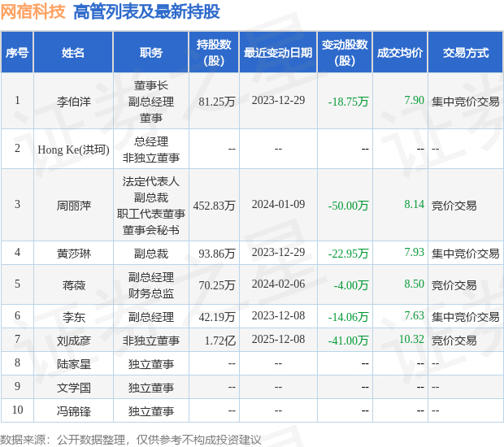
Task: Click the position 董事会秘书
Action: 151,230
